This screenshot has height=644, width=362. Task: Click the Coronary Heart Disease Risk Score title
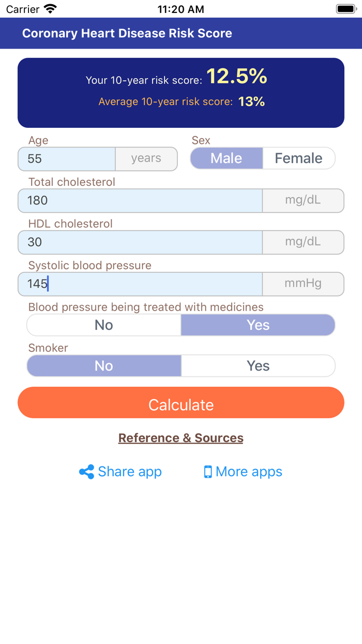coord(127,33)
